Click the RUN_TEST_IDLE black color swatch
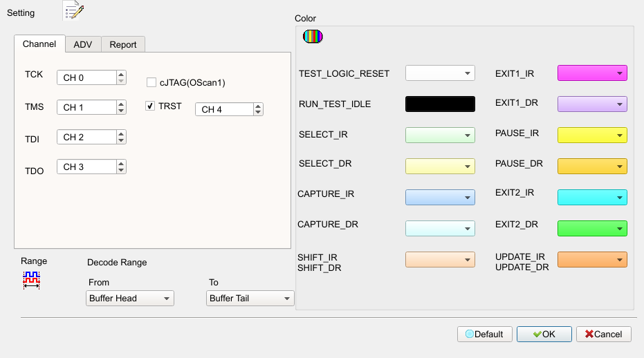The width and height of the screenshot is (644, 358). point(440,104)
